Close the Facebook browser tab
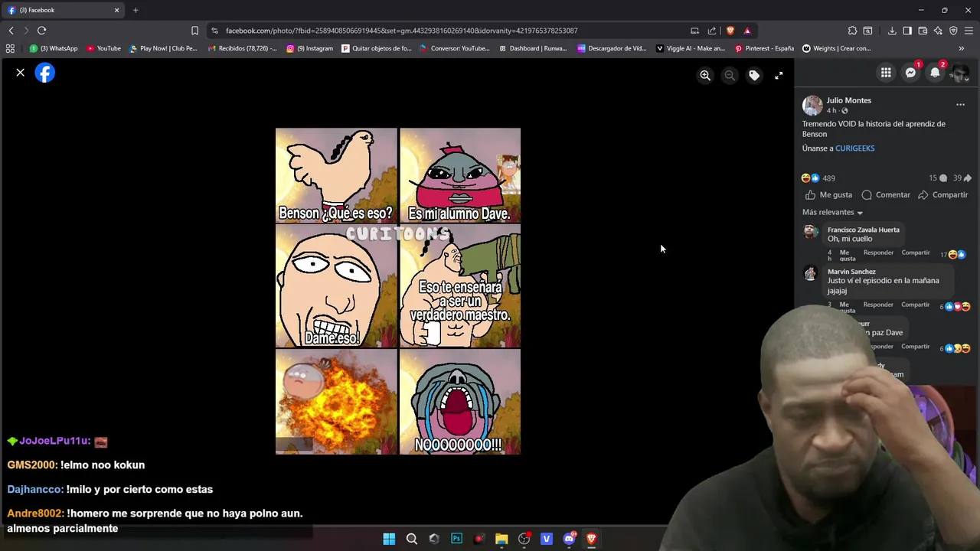The width and height of the screenshot is (980, 551). click(x=116, y=10)
